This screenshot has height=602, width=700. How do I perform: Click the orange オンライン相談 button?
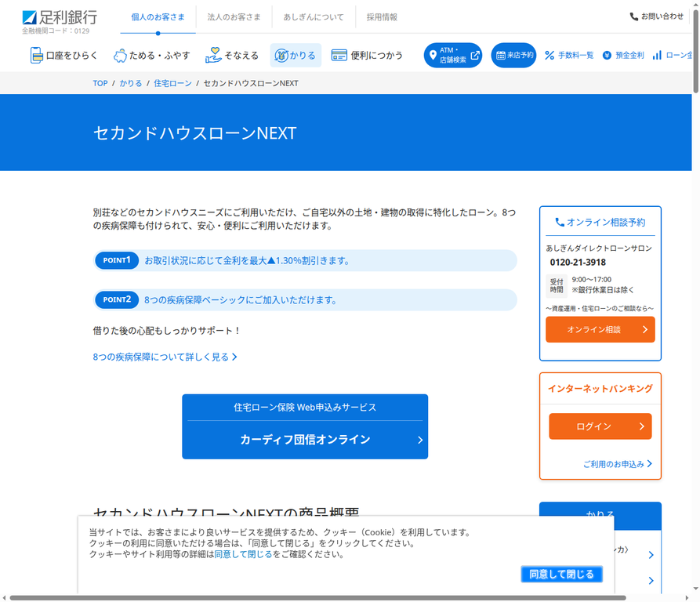click(x=600, y=329)
